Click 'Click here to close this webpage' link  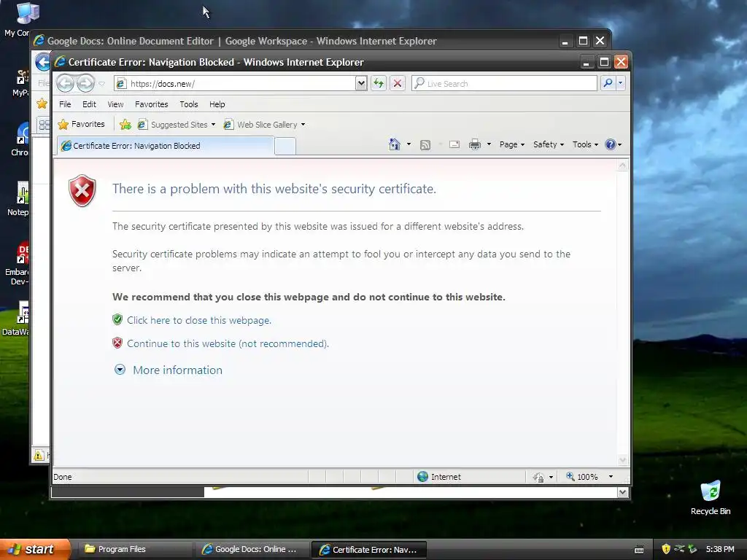point(199,321)
